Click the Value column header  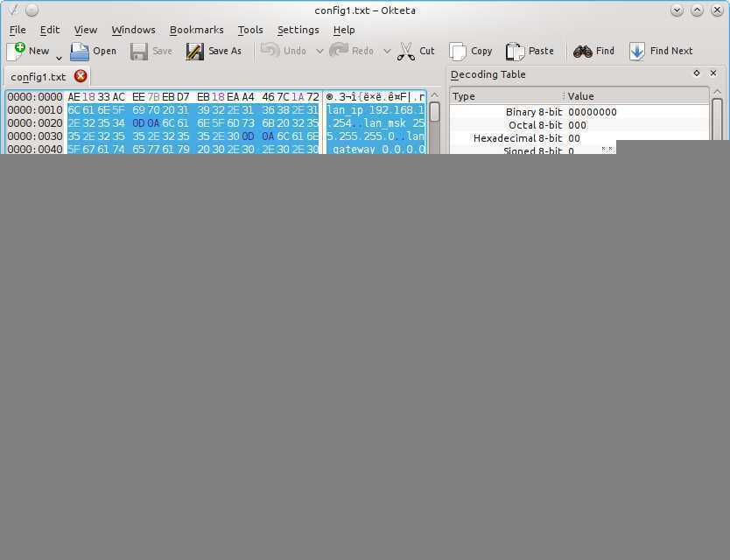tap(636, 96)
